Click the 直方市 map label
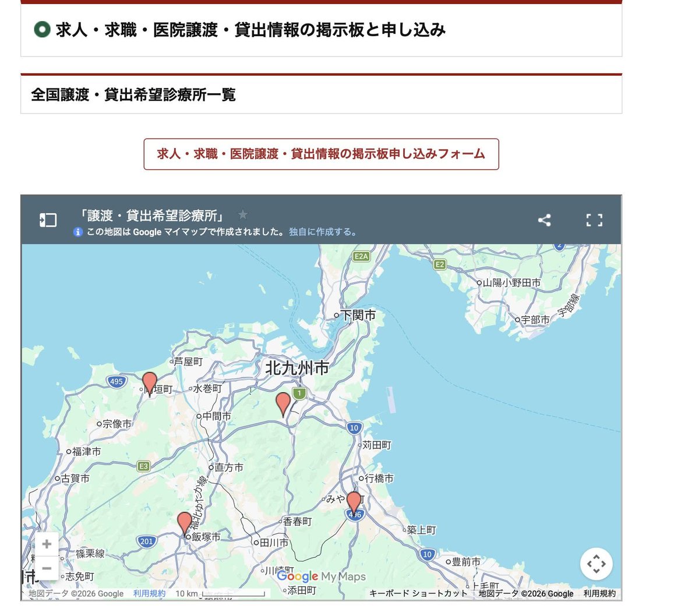This screenshot has height=616, width=699. (x=228, y=468)
